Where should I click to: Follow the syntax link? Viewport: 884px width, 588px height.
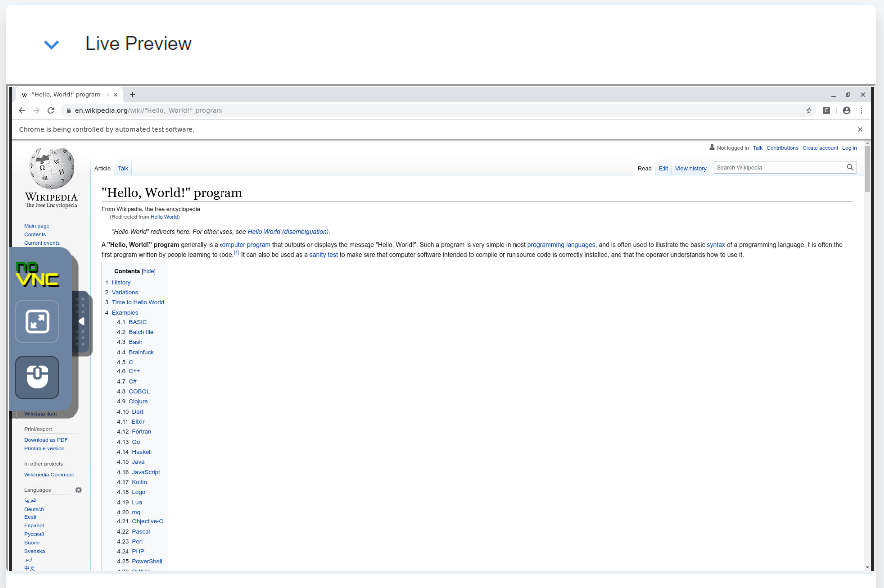tap(716, 245)
